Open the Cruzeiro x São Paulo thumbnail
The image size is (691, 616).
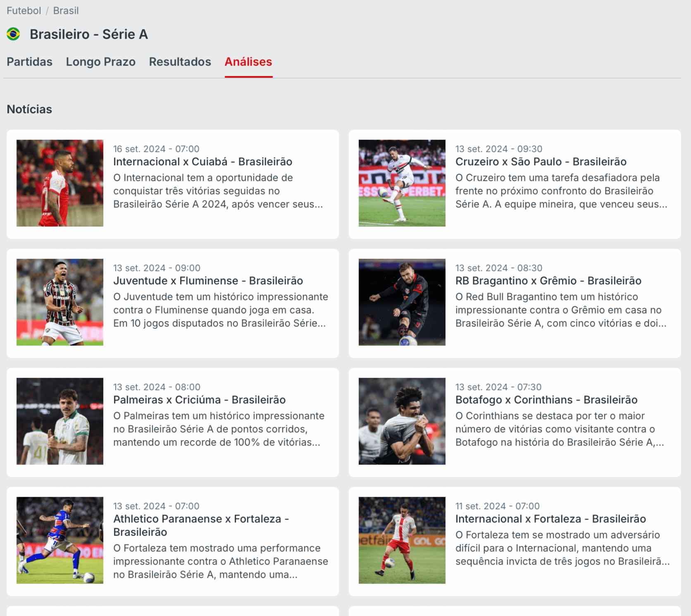(x=402, y=183)
